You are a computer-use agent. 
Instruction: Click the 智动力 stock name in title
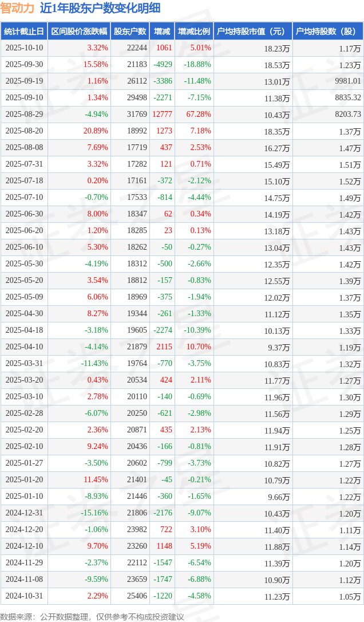18,8
